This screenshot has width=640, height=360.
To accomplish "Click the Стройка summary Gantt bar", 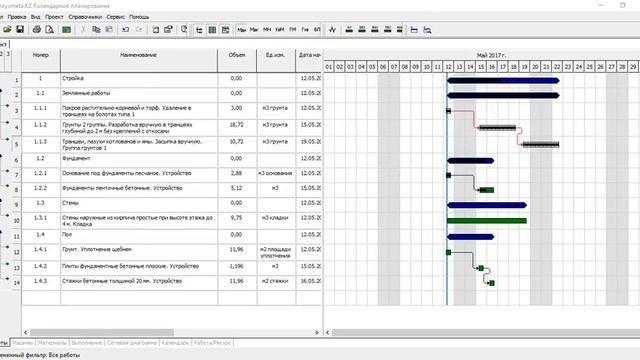I will pos(503,81).
